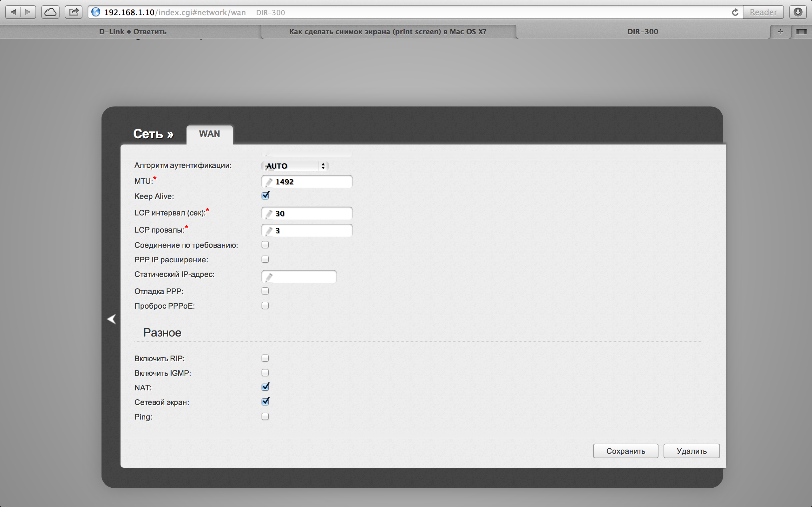Enable the Включить IGMP checkbox
The height and width of the screenshot is (507, 812).
265,373
